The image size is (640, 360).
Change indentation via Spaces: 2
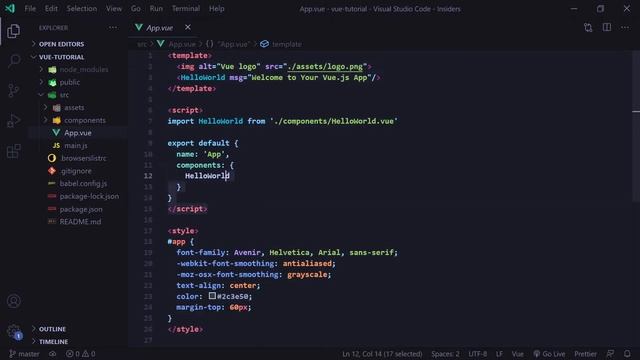[x=445, y=354]
